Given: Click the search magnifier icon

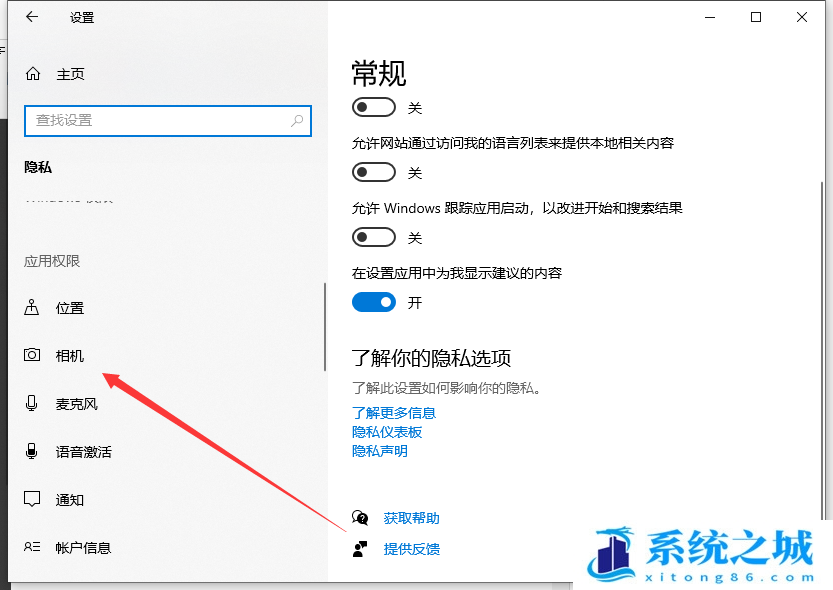Looking at the screenshot, I should (297, 121).
